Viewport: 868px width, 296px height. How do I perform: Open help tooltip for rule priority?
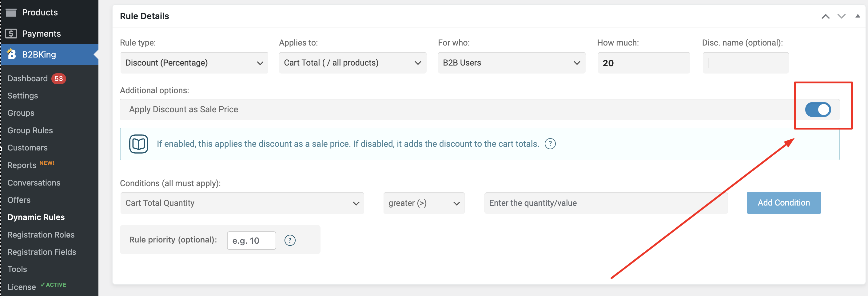[x=290, y=240]
